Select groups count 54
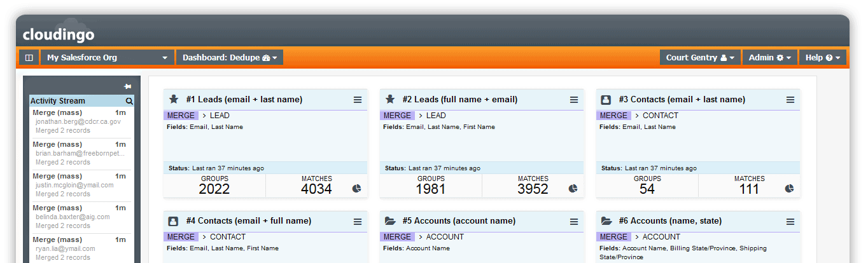The image size is (868, 263). click(x=647, y=189)
